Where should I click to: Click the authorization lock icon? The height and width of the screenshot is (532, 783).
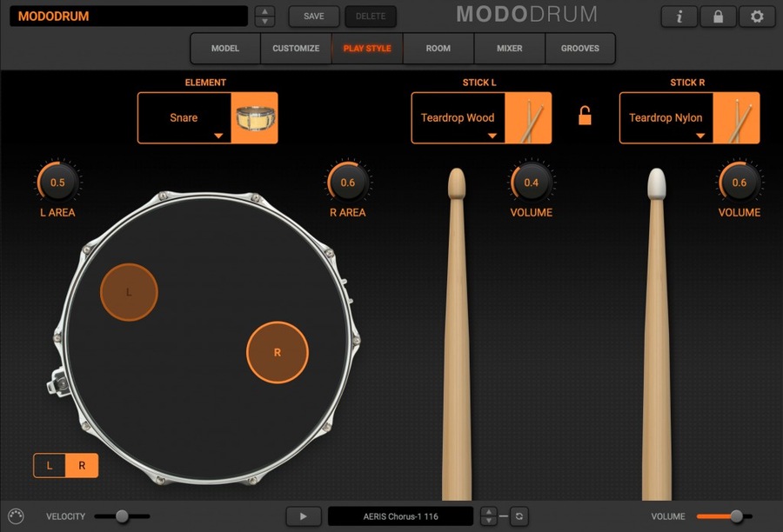tap(718, 17)
